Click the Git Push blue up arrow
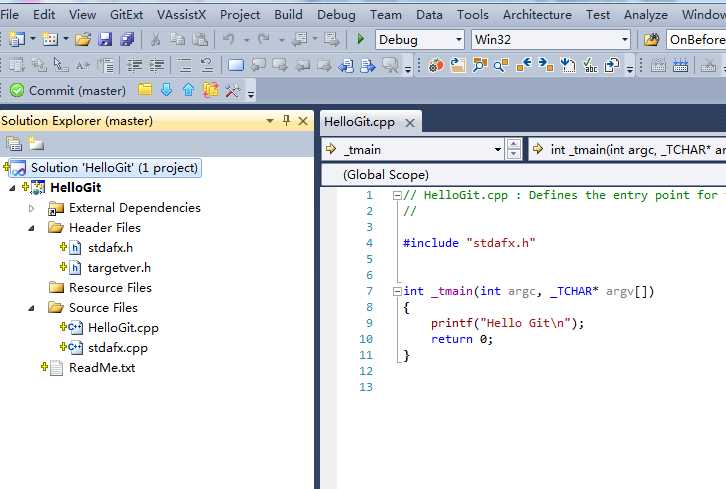 tap(188, 89)
